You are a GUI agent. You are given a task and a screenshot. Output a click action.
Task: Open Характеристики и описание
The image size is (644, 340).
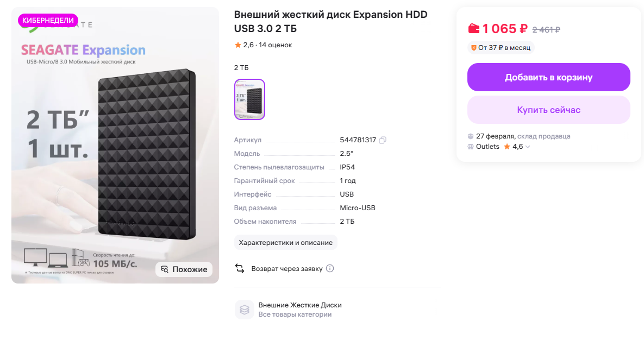(285, 243)
